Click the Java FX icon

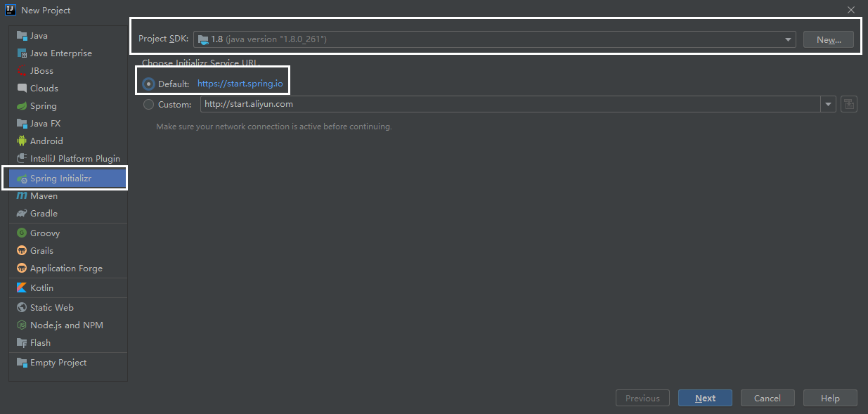[22, 124]
